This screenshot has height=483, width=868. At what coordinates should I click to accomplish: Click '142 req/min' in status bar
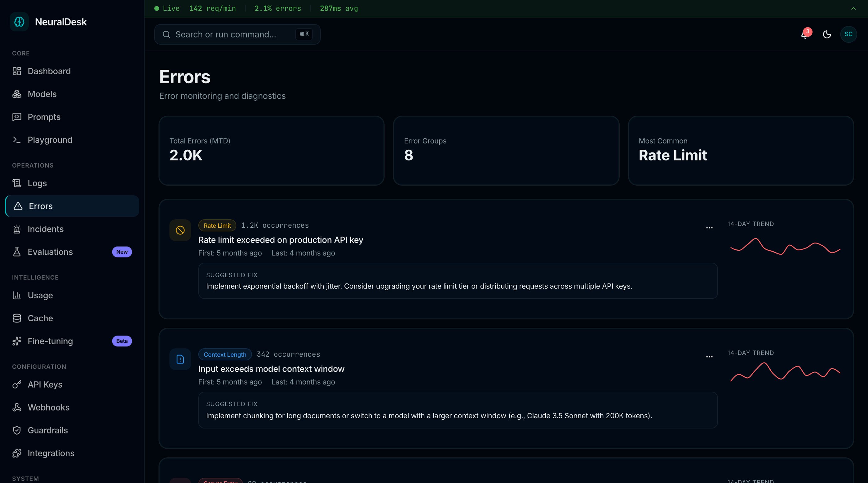[212, 8]
